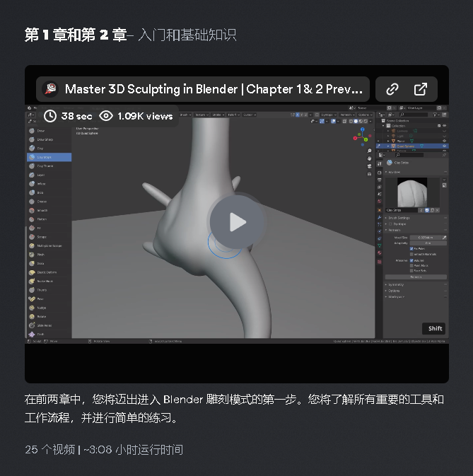Toggle the Fix Poles checkbox
The height and width of the screenshot is (476, 473).
click(411, 249)
